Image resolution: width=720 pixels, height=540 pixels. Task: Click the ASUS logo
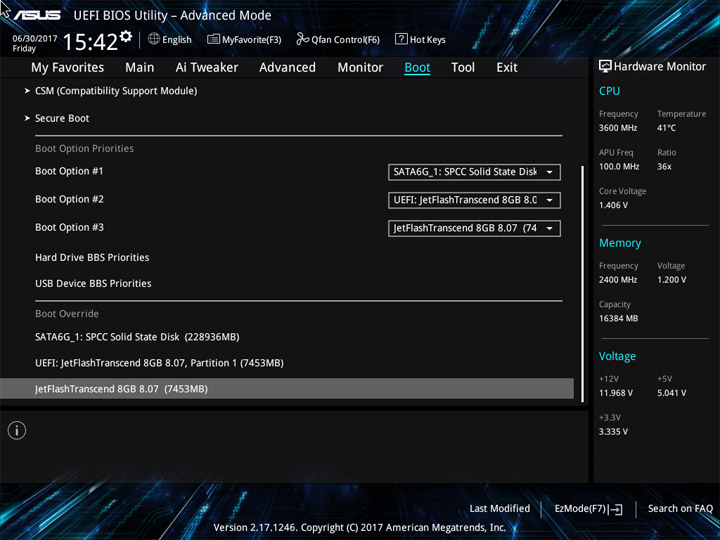point(37,15)
